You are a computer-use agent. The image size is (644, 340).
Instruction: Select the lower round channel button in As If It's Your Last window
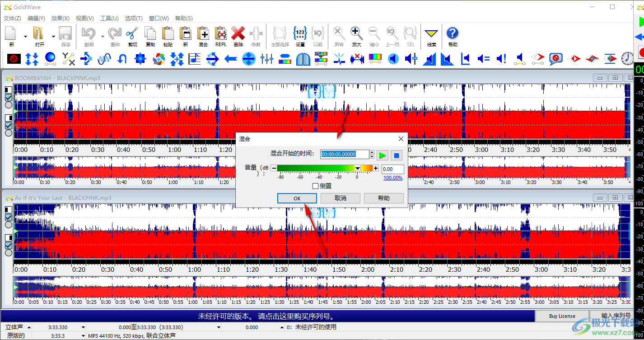pyautogui.click(x=9, y=252)
